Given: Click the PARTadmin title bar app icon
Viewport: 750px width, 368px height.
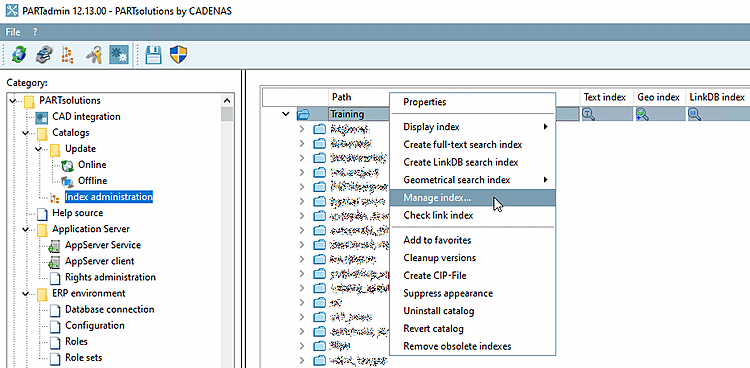Looking at the screenshot, I should click(x=11, y=11).
